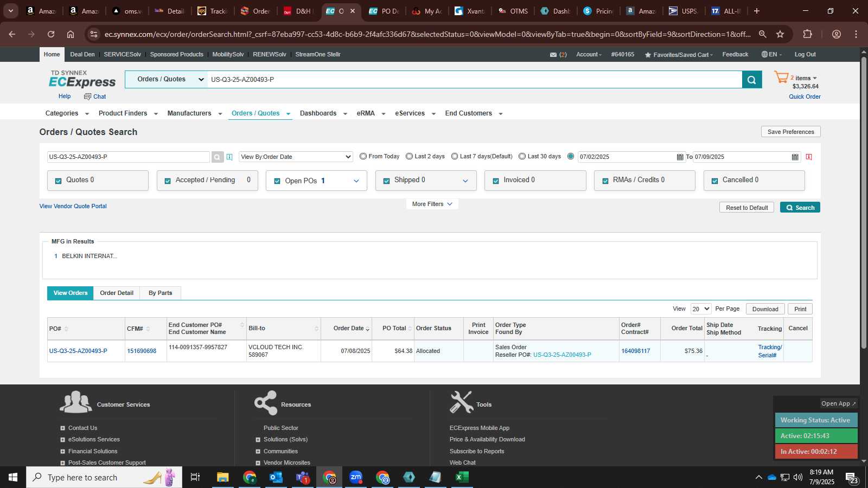Expand the Open POs chevron
Viewport: 868px width, 488px height.
click(356, 181)
